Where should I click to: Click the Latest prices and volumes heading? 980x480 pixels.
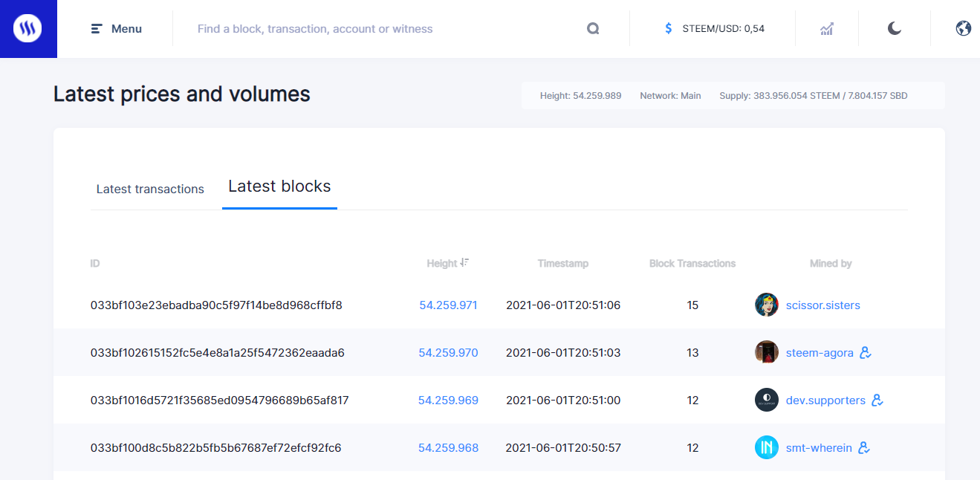pos(182,94)
